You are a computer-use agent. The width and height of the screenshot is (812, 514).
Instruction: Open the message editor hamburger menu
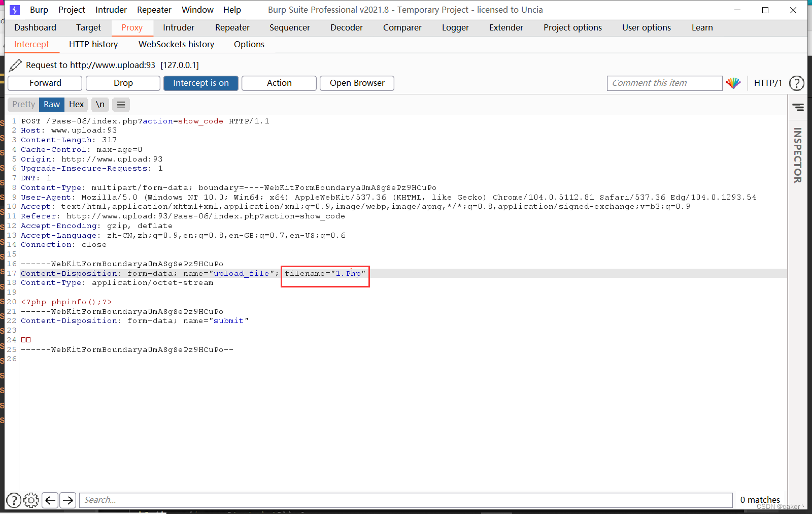point(121,105)
